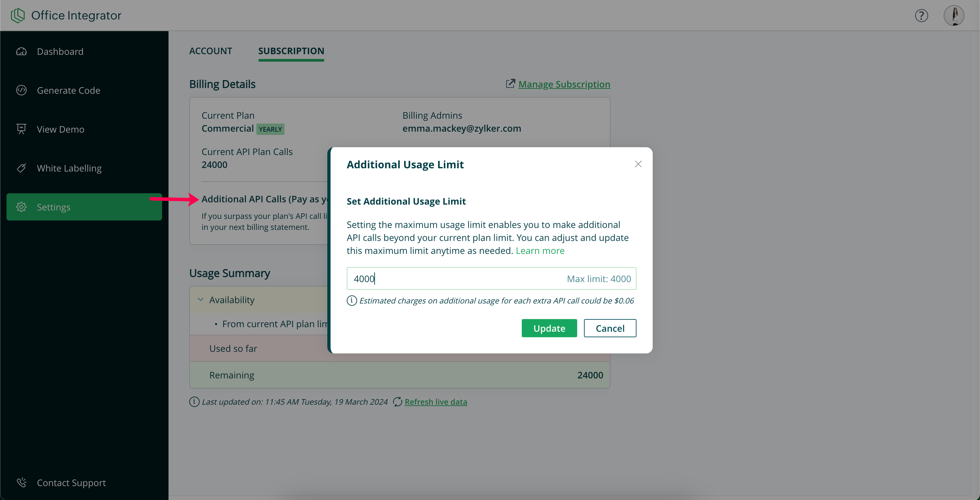Click the White Labelling tag icon
This screenshot has width=980, height=500.
pyautogui.click(x=21, y=168)
